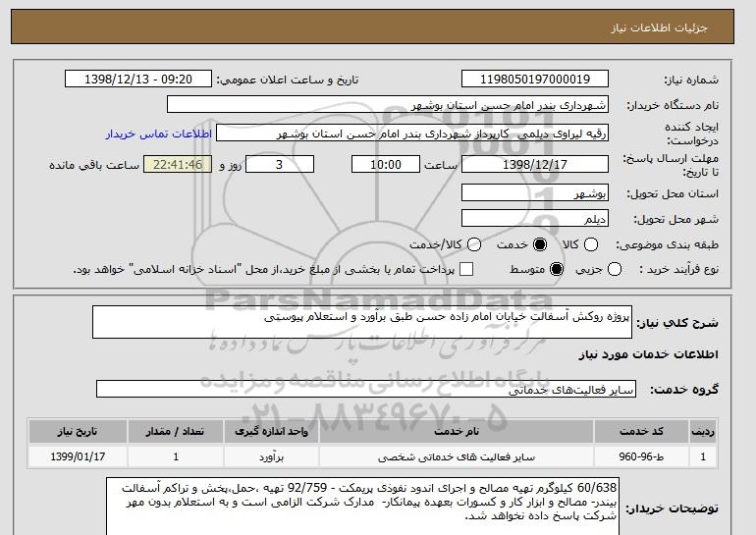
Task: Click the delivery province field بوشهر
Action: click(x=535, y=192)
